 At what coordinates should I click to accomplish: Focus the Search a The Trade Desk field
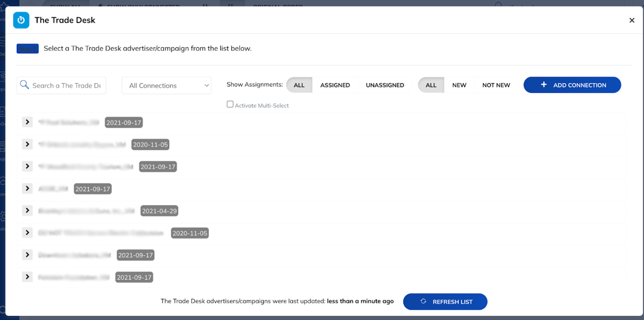tap(61, 85)
